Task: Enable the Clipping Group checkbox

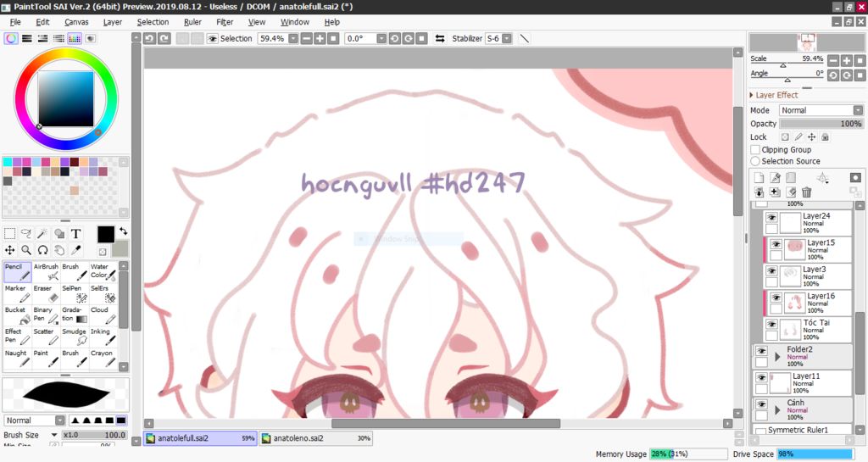Action: (755, 149)
